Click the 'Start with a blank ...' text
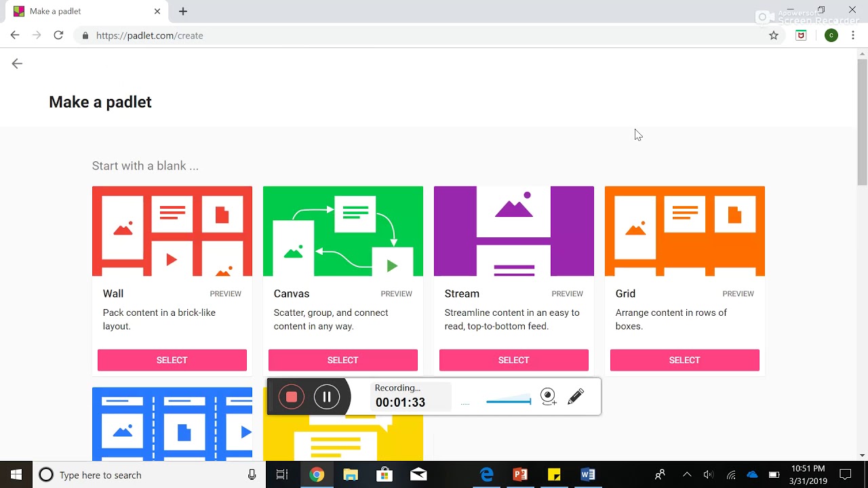Image resolution: width=868 pixels, height=488 pixels. [145, 166]
